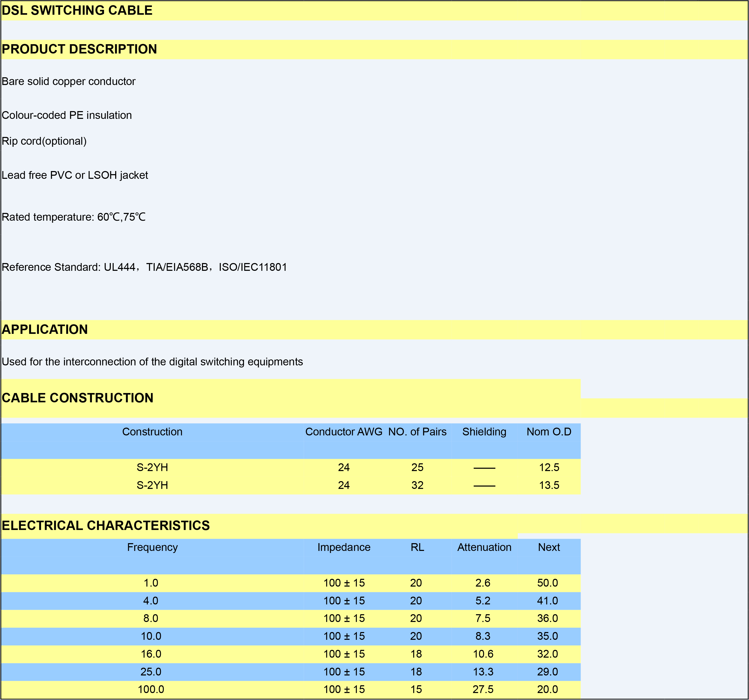Click the first S-2YH construction cell
This screenshot has height=700, width=749.
(152, 468)
